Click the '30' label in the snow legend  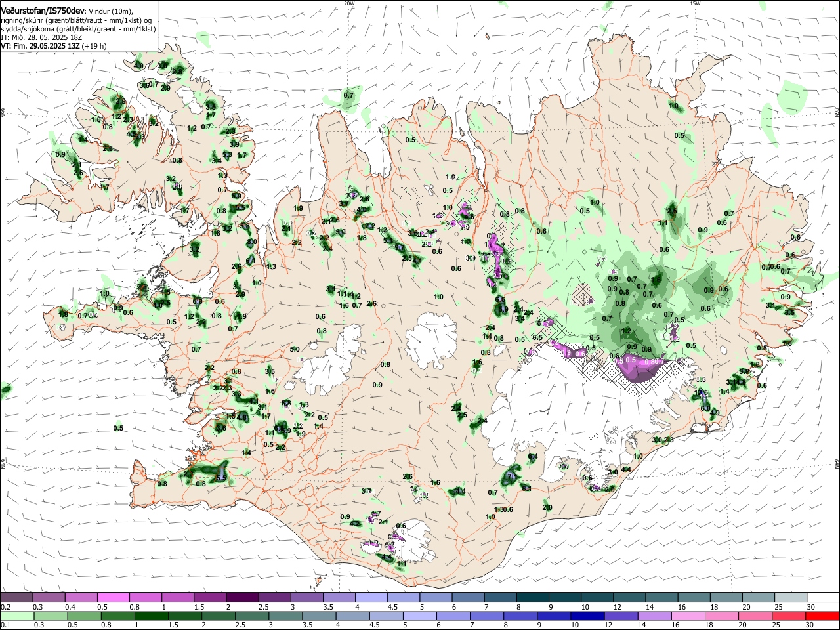tap(810, 607)
